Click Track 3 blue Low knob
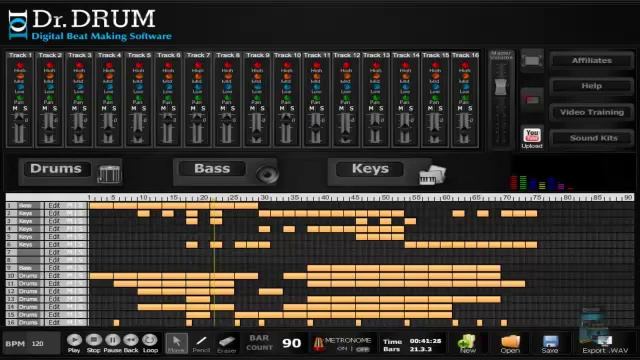640x360 pixels. click(79, 87)
